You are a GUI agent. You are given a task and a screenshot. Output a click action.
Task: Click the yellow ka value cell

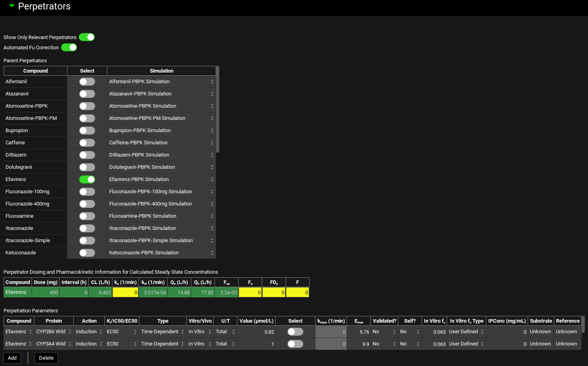coord(125,292)
